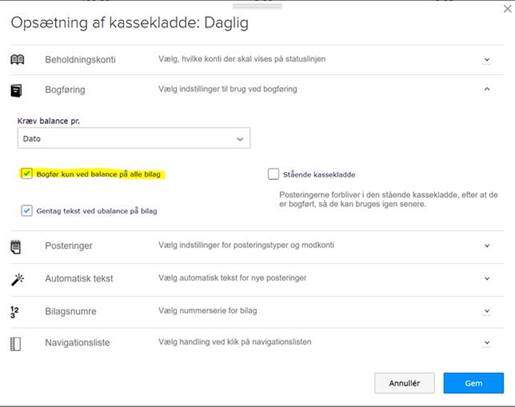Uncheck Bogfør kun ved balance på alle bilag
The width and height of the screenshot is (515, 407).
(27, 174)
